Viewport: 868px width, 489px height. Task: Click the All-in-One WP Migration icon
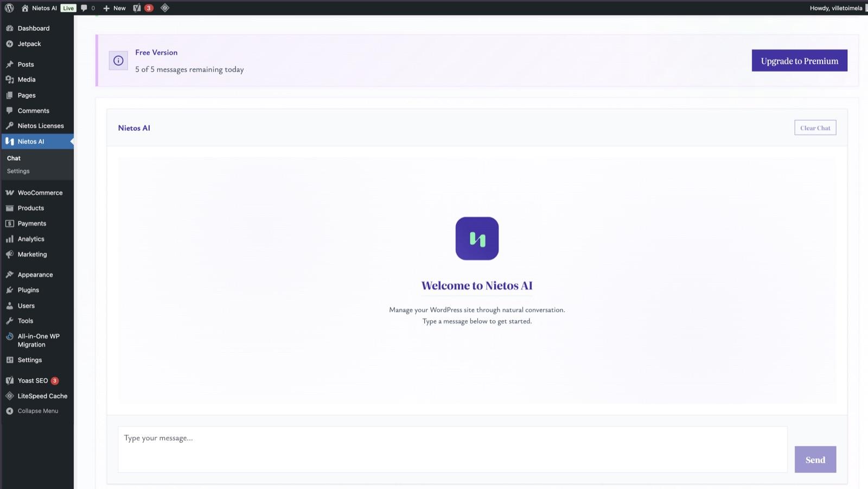pyautogui.click(x=9, y=336)
